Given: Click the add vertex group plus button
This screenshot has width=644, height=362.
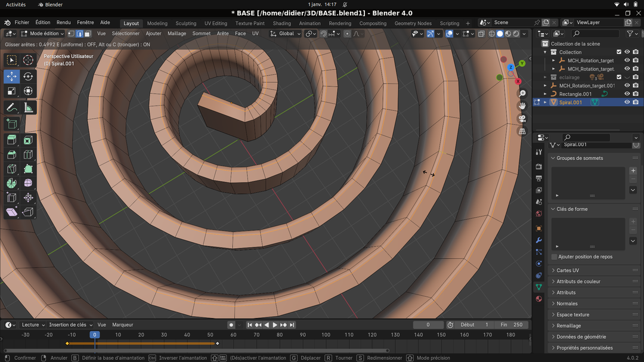Looking at the screenshot, I should click(x=633, y=171).
